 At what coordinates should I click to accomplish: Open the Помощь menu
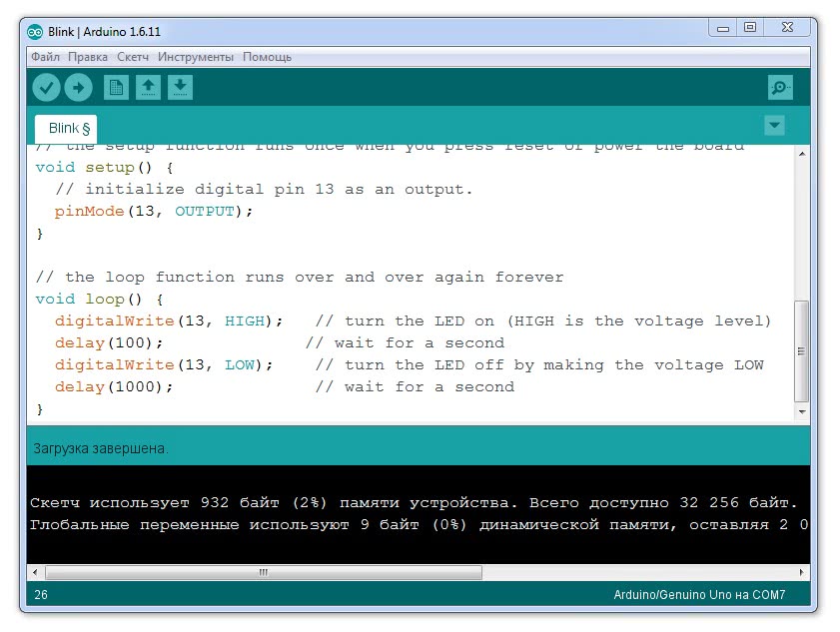[x=268, y=57]
